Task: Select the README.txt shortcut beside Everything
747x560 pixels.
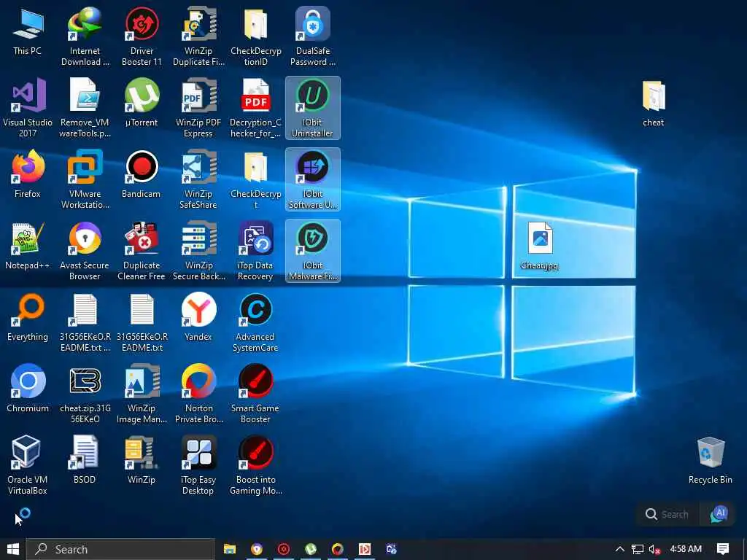Action: point(85,322)
